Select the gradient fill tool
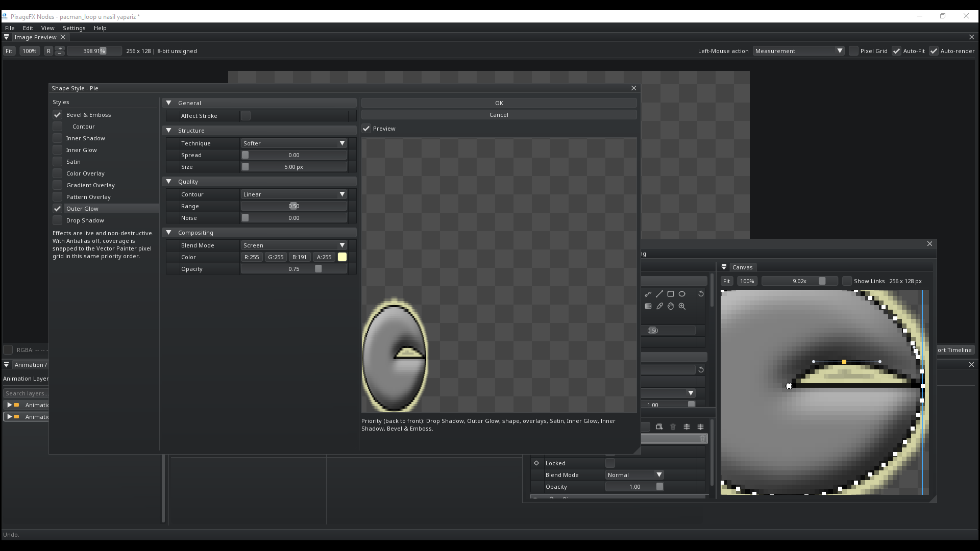Screen dimensions: 980x551 [x=648, y=307]
